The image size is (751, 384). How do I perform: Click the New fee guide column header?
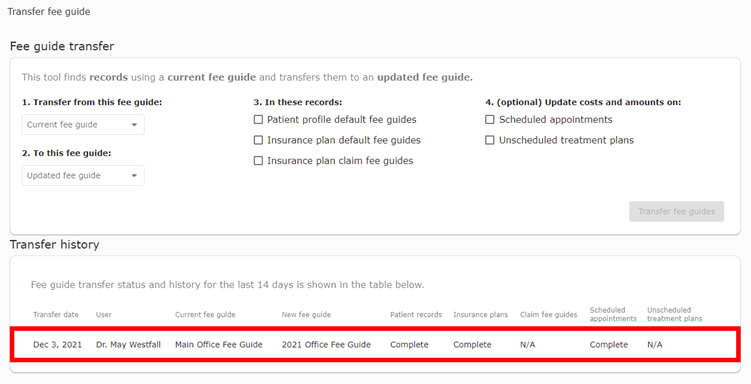pos(306,315)
